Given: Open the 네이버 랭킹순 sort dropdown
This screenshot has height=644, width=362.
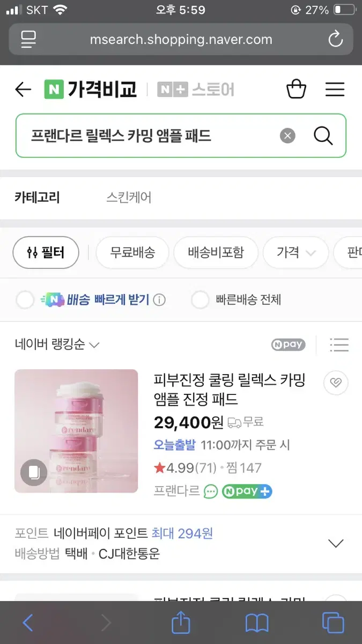Looking at the screenshot, I should point(57,345).
